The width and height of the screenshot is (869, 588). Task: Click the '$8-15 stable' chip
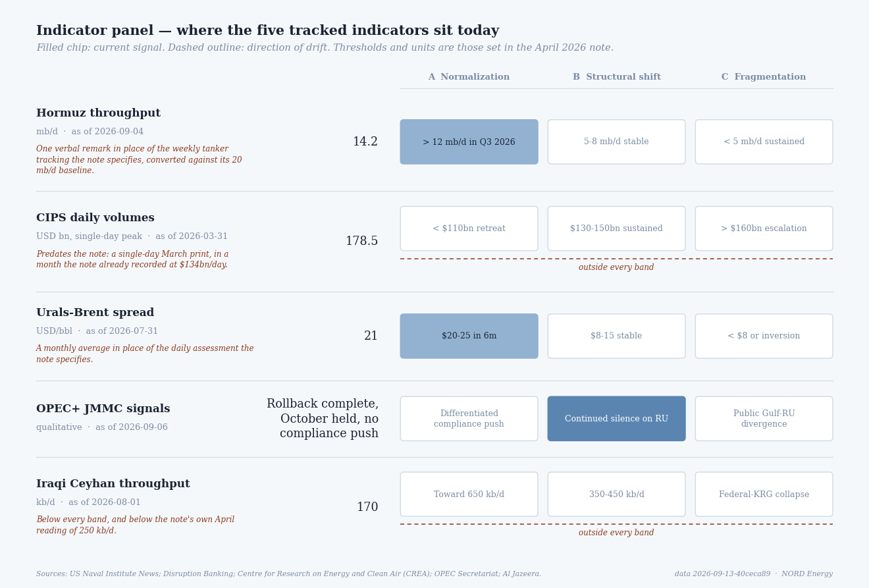click(616, 336)
